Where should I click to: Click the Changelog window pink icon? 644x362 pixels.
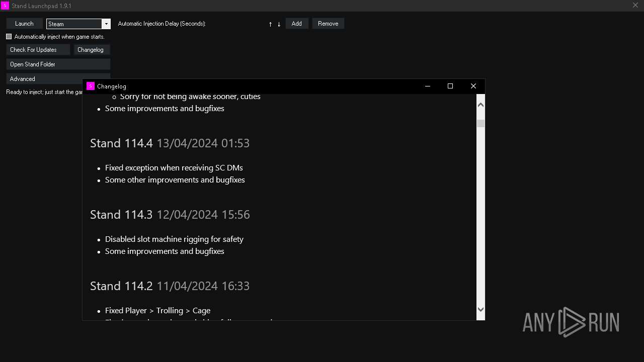pyautogui.click(x=90, y=86)
